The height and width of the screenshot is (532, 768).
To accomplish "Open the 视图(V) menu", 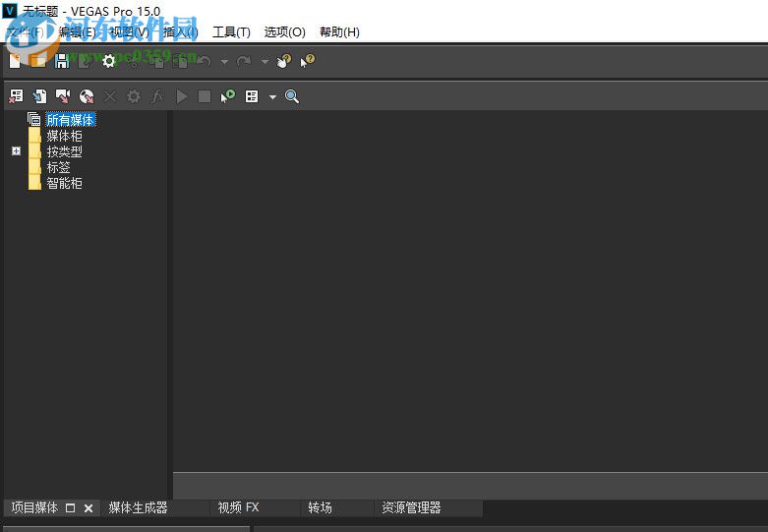I will tap(129, 32).
